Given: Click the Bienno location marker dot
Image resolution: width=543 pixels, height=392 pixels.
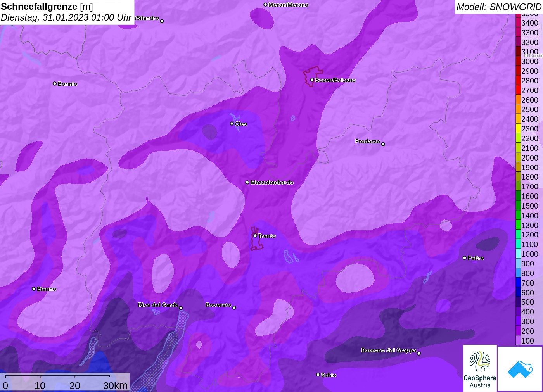Looking at the screenshot, I should (34, 289).
